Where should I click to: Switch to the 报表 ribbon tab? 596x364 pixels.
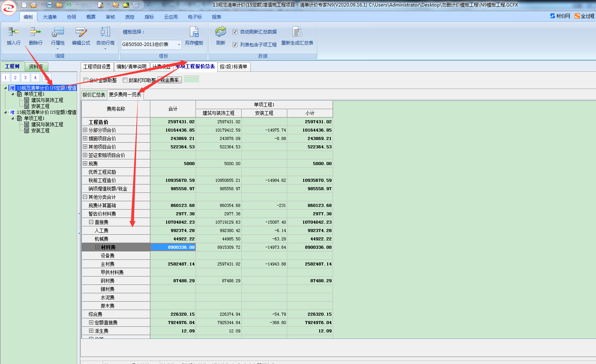(x=217, y=17)
